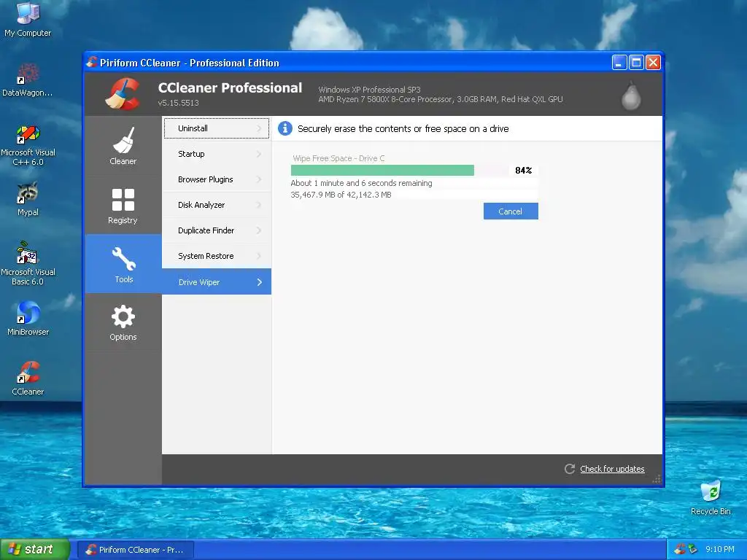
Task: Click the chevron on the Startup row
Action: coord(259,154)
